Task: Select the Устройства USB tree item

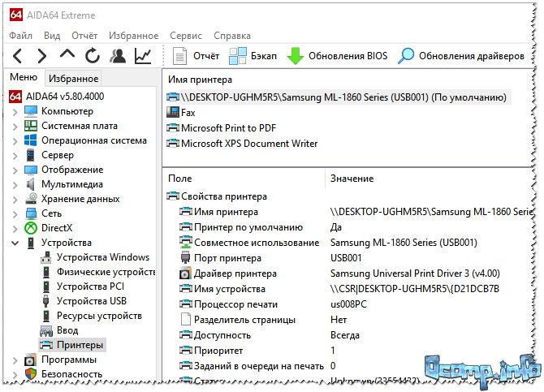Action: tap(92, 301)
